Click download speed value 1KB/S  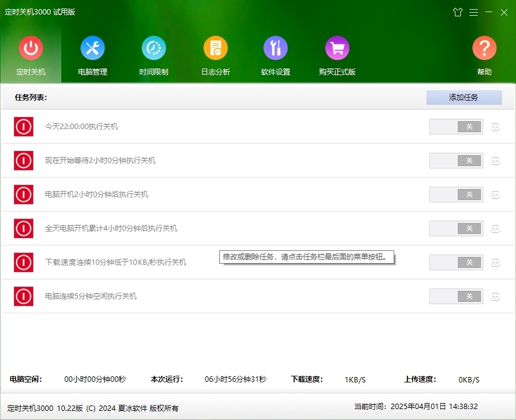click(355, 380)
